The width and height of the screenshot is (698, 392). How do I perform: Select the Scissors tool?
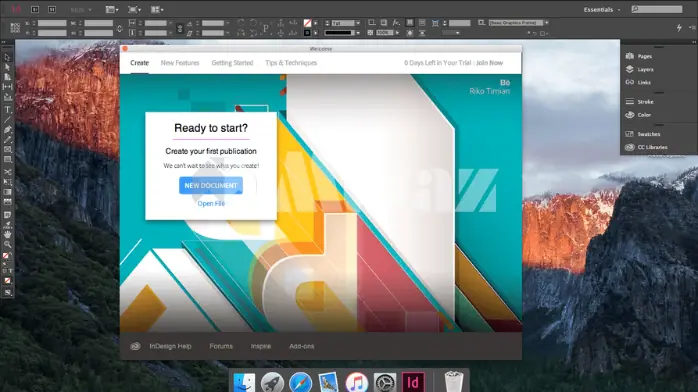click(x=7, y=172)
